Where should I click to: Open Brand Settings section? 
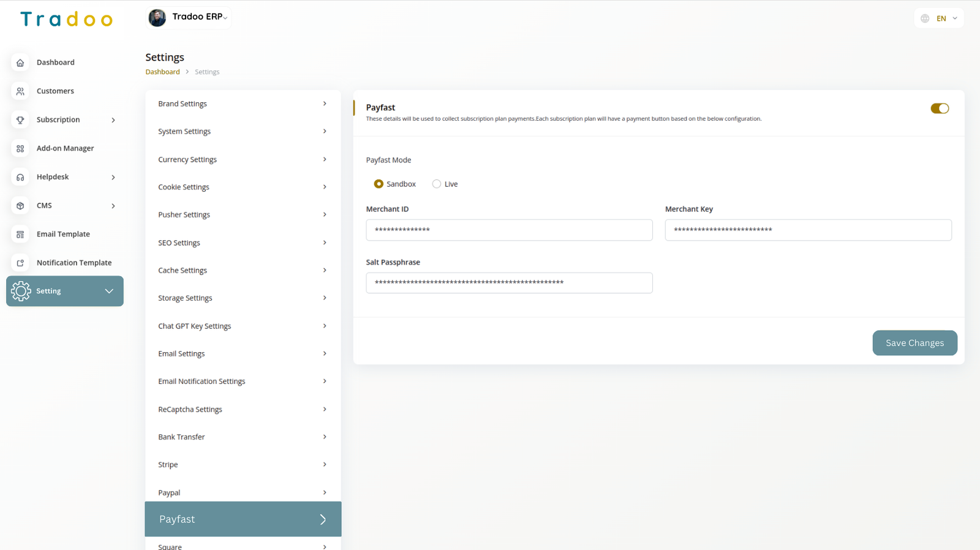tap(243, 104)
